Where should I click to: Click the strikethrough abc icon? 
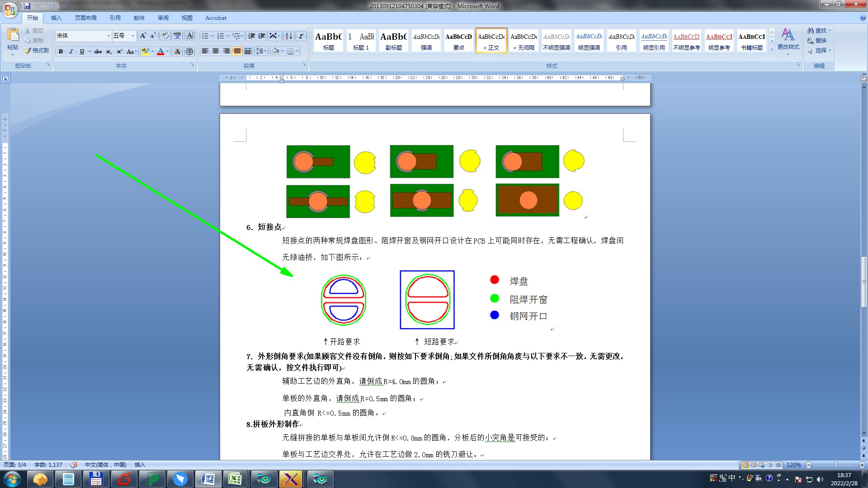pos(98,52)
